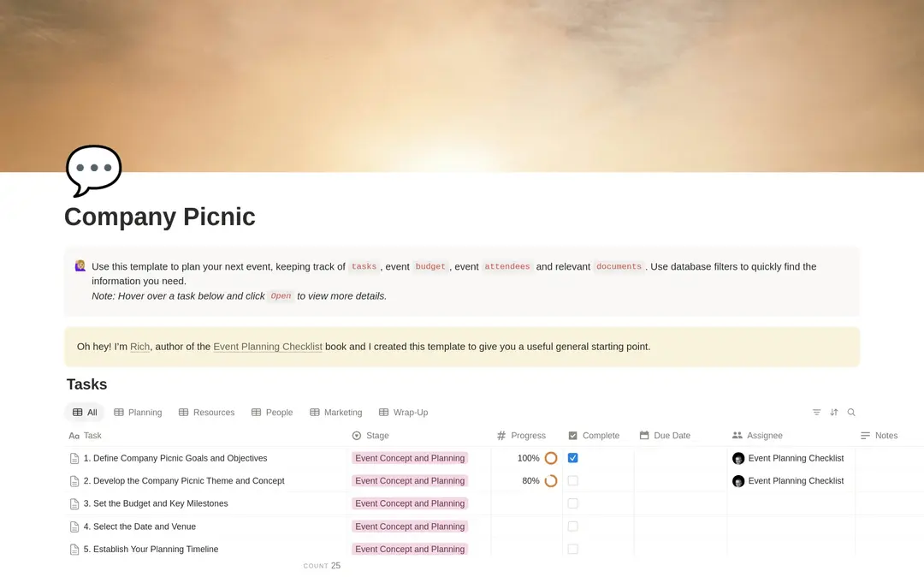This screenshot has width=924, height=577.
Task: Click empty Due Date cell for Define Goals row
Action: coord(681,458)
